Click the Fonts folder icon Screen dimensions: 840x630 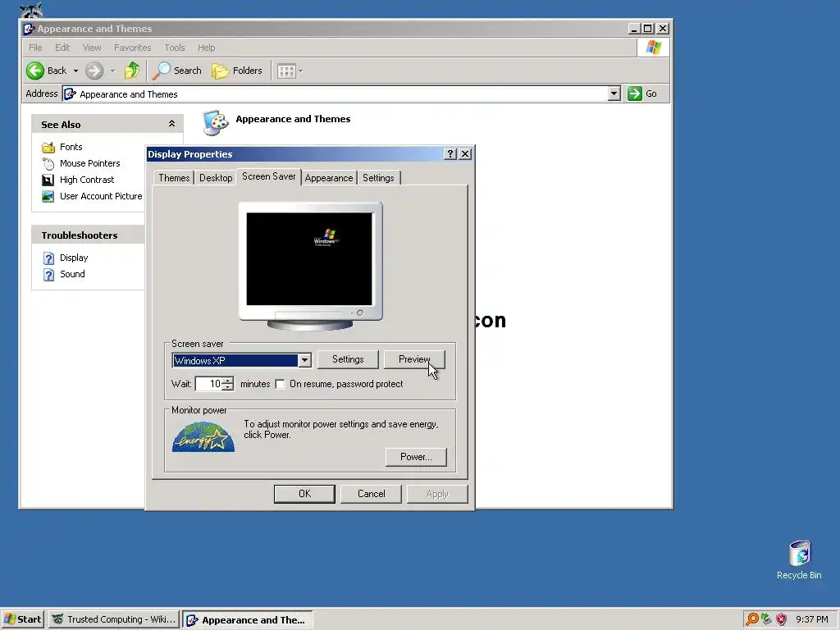48,147
